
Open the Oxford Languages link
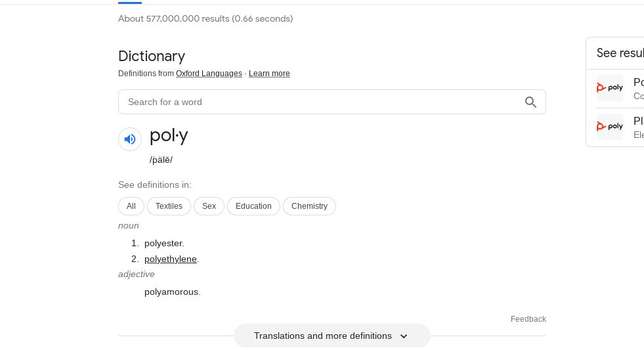click(x=209, y=74)
